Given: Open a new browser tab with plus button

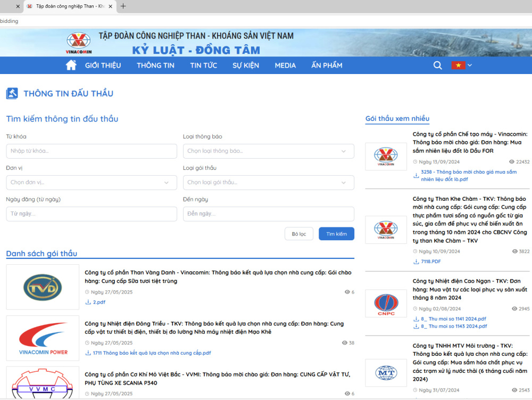Looking at the screenshot, I should [123, 6].
